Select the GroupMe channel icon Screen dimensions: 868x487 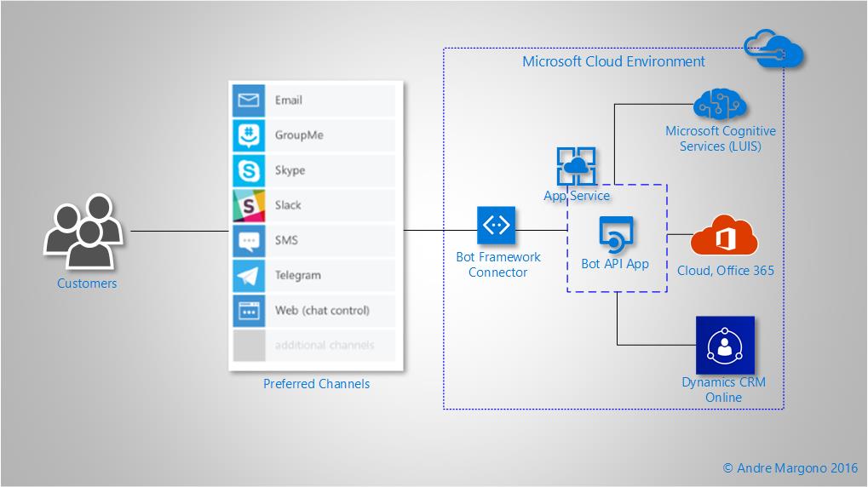pyautogui.click(x=249, y=135)
